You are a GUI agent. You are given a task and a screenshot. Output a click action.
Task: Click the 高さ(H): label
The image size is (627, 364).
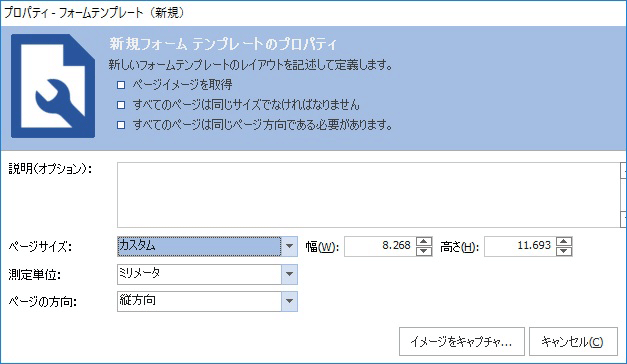[459, 247]
